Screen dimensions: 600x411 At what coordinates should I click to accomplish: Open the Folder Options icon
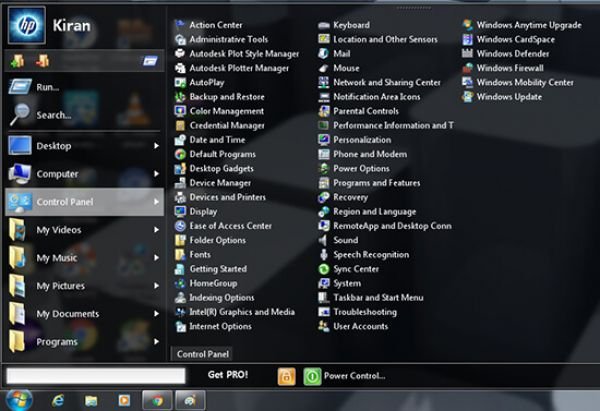180,240
